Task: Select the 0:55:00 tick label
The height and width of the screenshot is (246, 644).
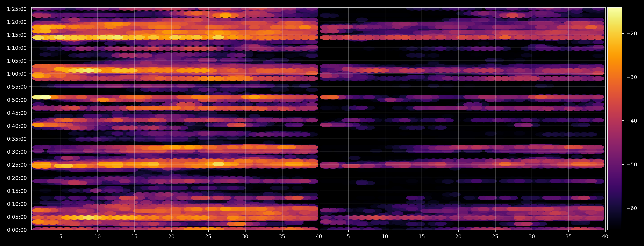Action: coord(17,87)
